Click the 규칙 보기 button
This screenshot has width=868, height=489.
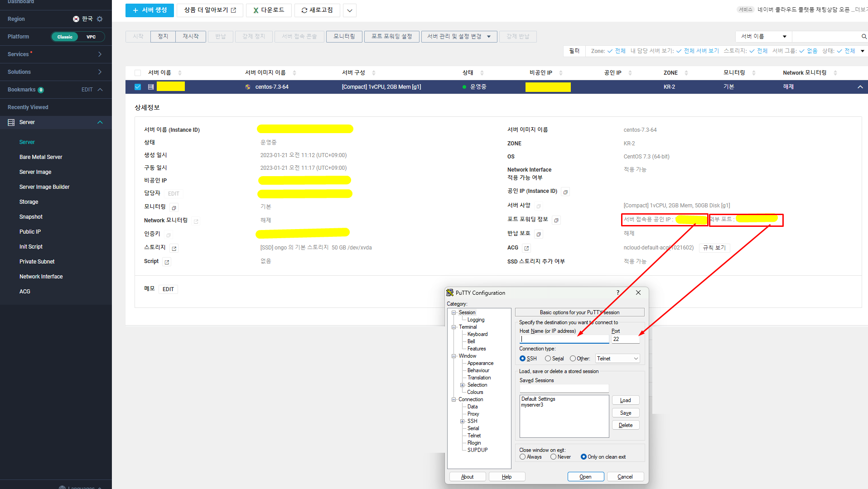click(x=714, y=248)
